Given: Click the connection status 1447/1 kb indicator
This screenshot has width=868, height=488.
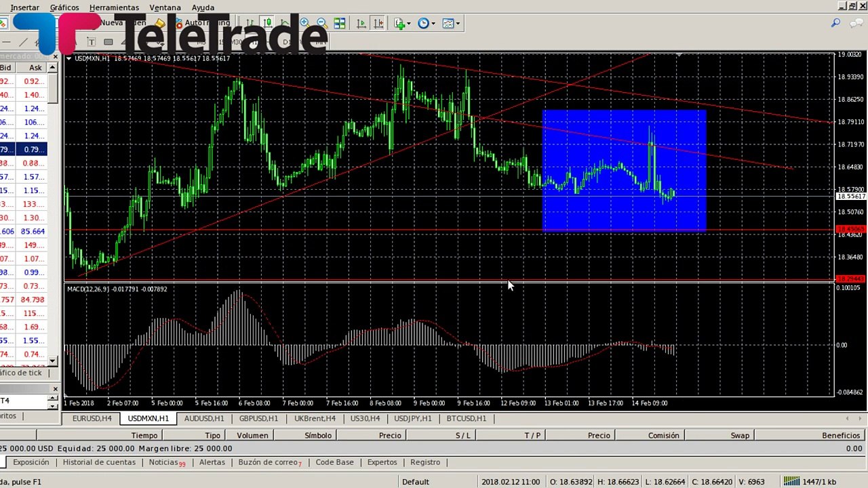Looking at the screenshot, I should coord(809,482).
